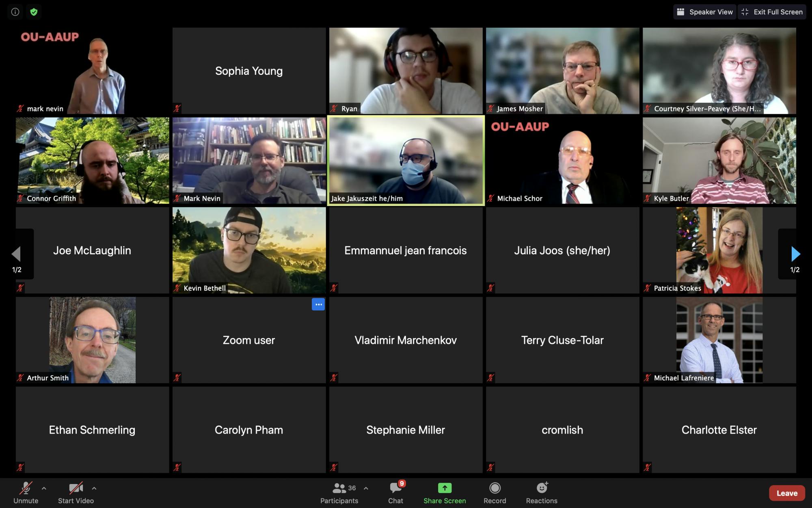Expand audio options arrow next to Unmute
This screenshot has width=812, height=508.
44,488
